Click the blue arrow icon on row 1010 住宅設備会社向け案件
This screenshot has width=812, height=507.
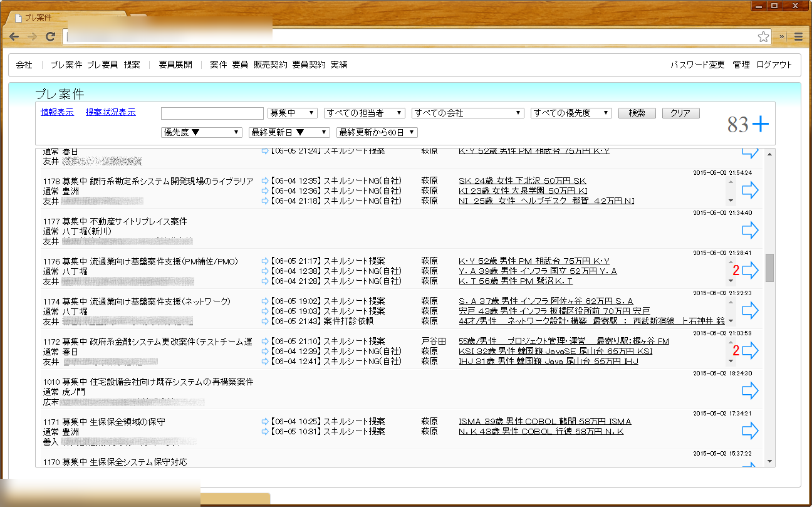pos(750,390)
